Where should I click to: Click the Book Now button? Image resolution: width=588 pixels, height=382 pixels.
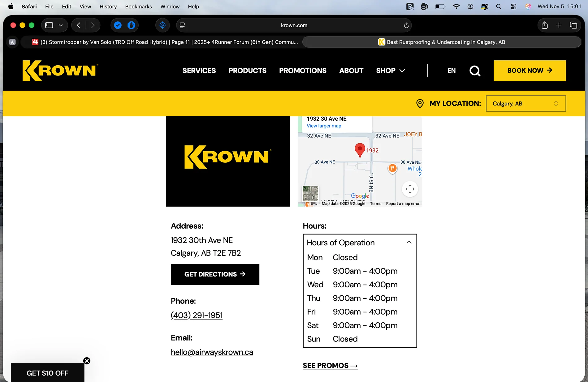pyautogui.click(x=530, y=71)
